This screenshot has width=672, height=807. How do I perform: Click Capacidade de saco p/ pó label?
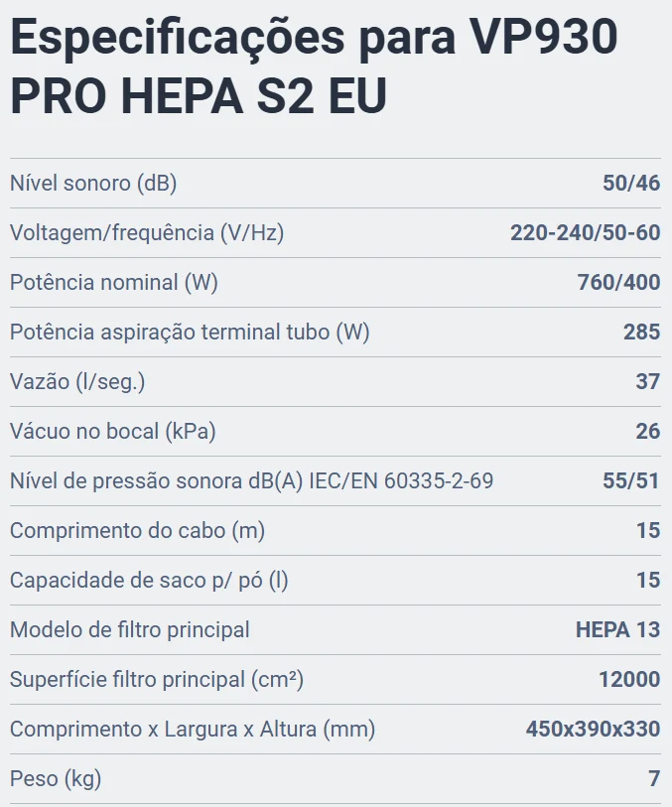[x=149, y=581]
